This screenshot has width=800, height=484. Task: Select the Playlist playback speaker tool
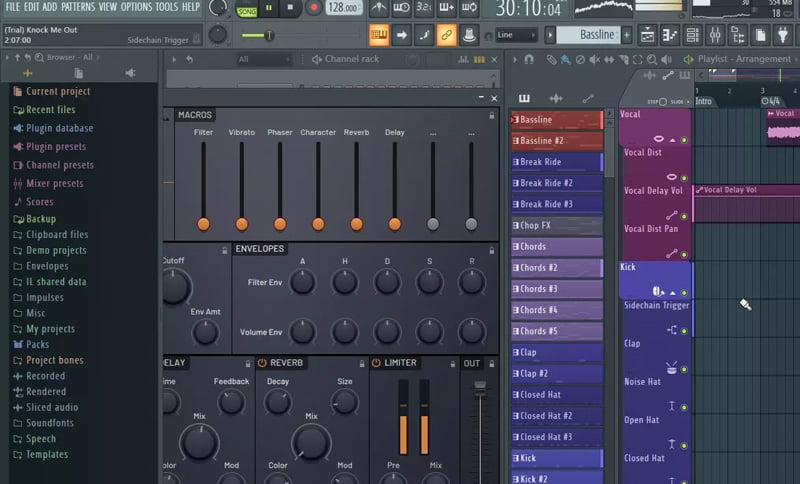pos(666,60)
